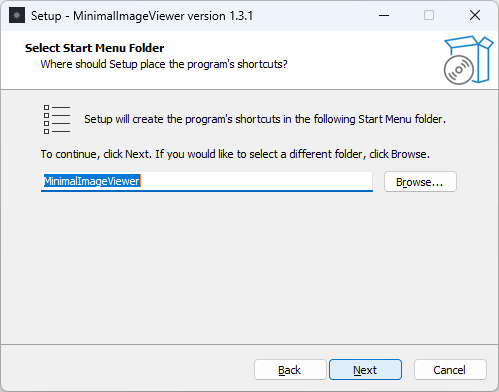The height and width of the screenshot is (392, 499).
Task: Open the Browse folder dialog
Action: pos(420,182)
